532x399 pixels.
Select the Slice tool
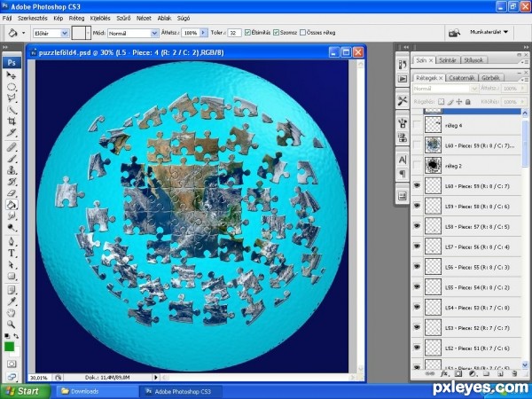click(x=12, y=133)
